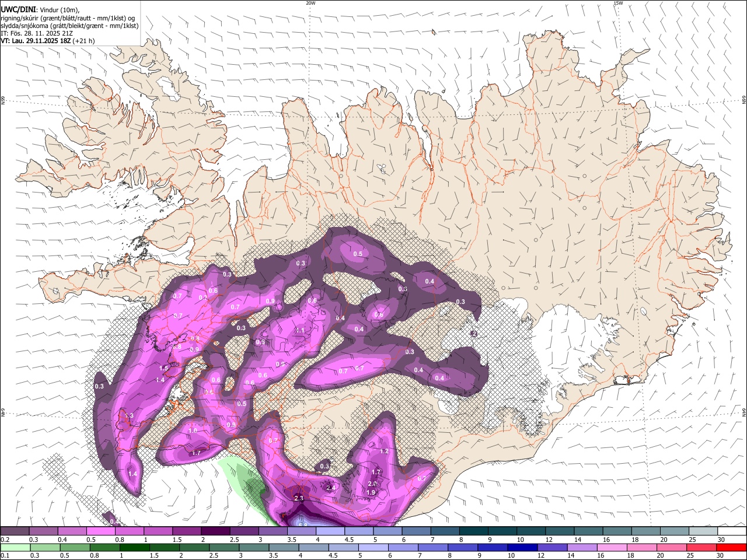The image size is (747, 560).
Task: Click the UWC/DINI model title
Action: point(18,10)
